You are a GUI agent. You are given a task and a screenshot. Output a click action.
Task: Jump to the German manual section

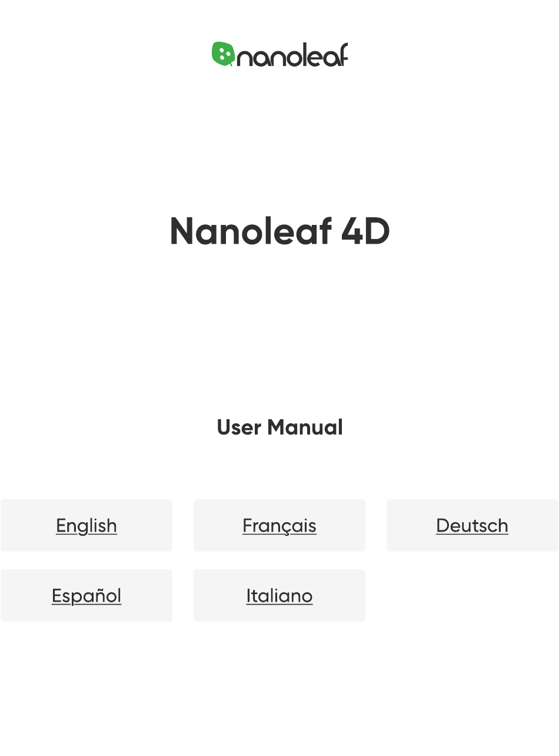[472, 525]
